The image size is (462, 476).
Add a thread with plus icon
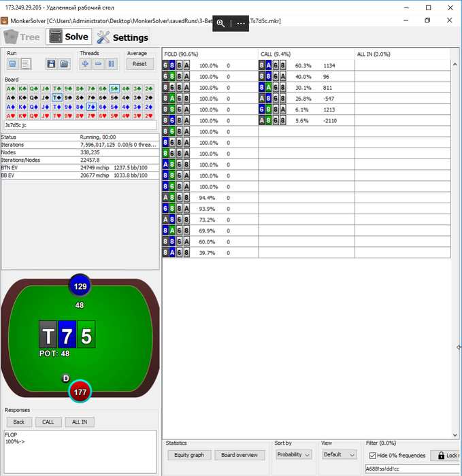pyautogui.click(x=85, y=64)
